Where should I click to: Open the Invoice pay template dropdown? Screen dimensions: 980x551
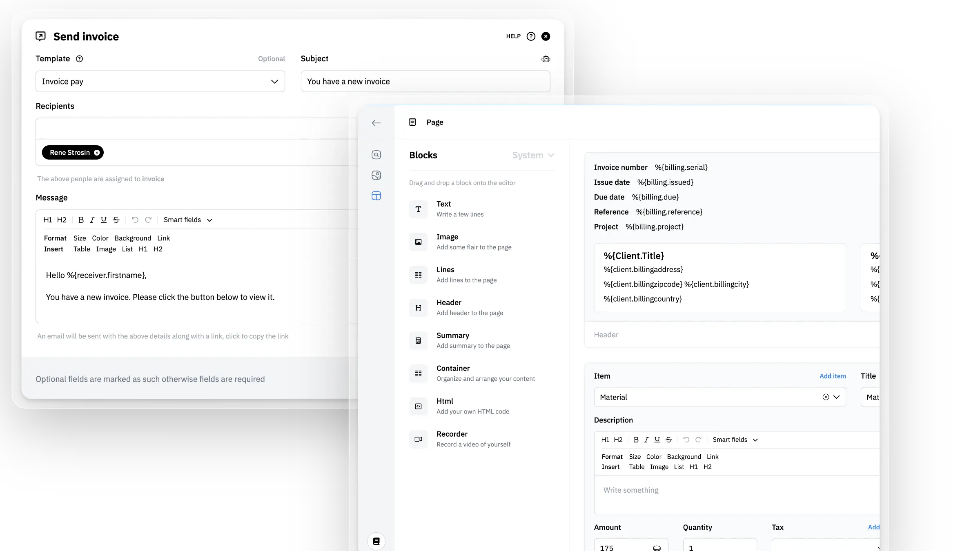[x=160, y=82]
